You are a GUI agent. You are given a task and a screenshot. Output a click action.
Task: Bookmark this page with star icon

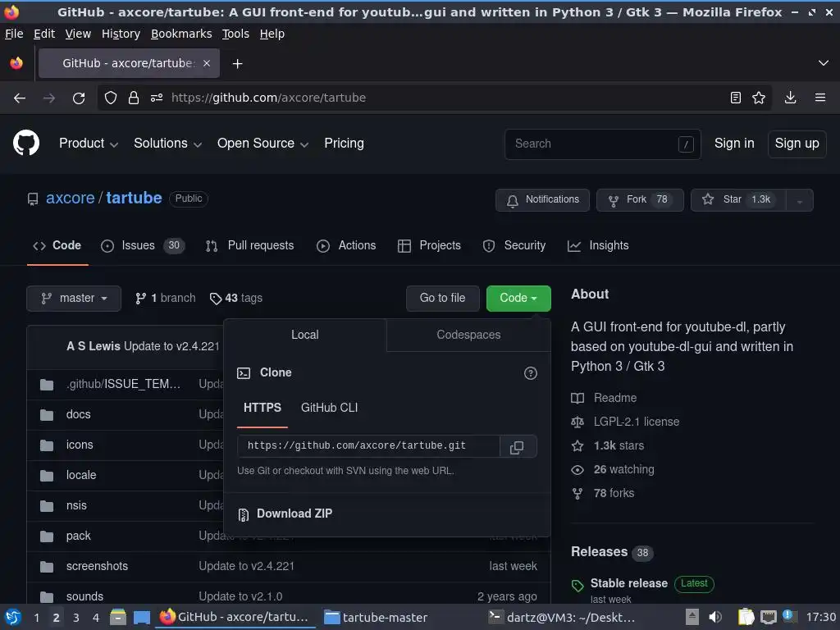coord(759,98)
